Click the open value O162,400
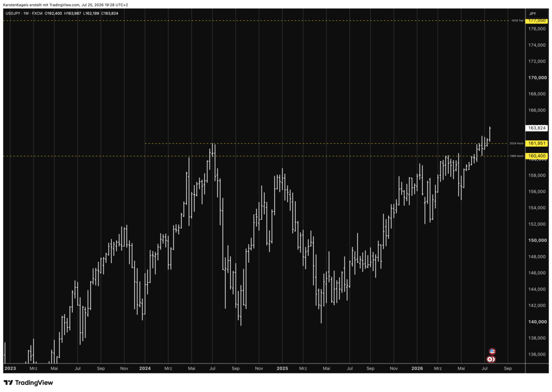Viewport: 552px width, 392px height. 53,13
